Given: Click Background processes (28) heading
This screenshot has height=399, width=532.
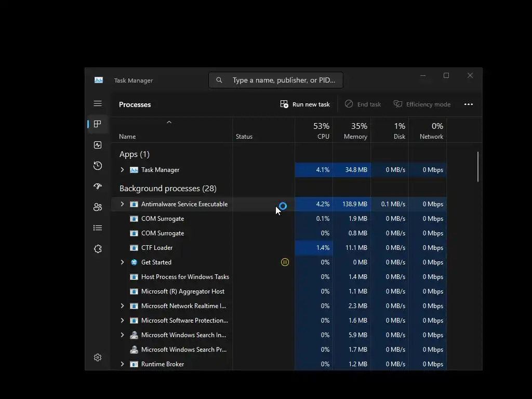Looking at the screenshot, I should (x=168, y=189).
